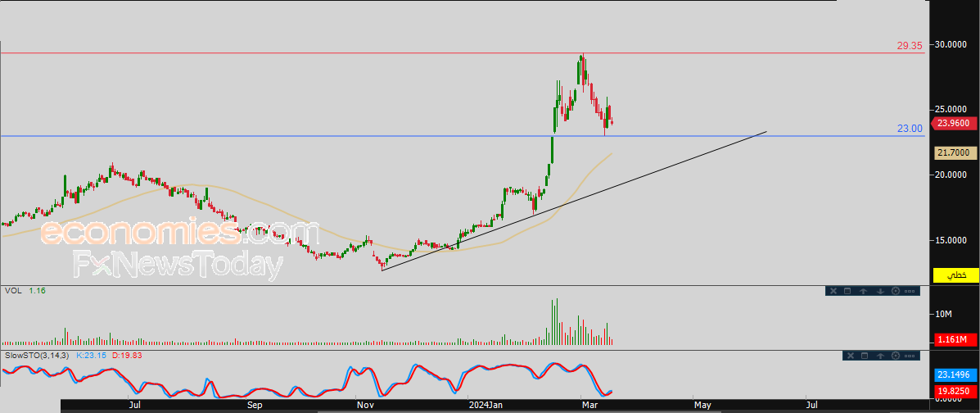Click the 15.0000 price axis label
The width and height of the screenshot is (980, 413).
coord(951,240)
